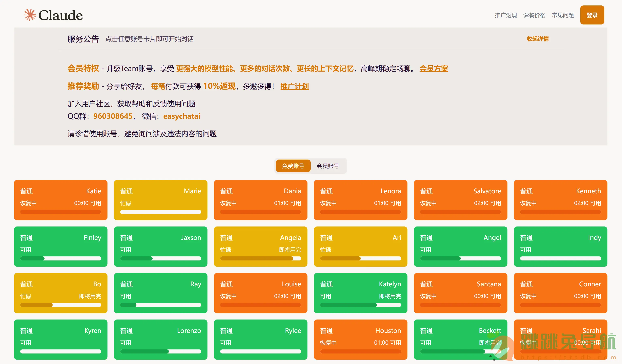Click 即将用完 on Bo's card

coord(90,296)
